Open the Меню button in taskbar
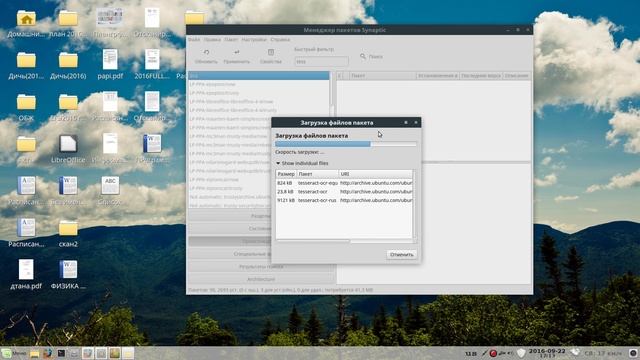The height and width of the screenshot is (360, 640). point(14,353)
